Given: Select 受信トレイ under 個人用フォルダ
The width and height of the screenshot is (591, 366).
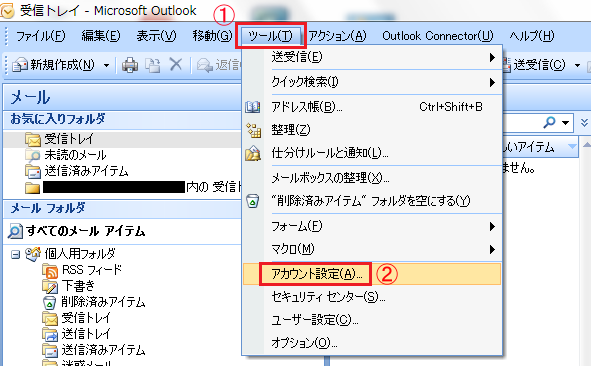Looking at the screenshot, I should tap(86, 318).
